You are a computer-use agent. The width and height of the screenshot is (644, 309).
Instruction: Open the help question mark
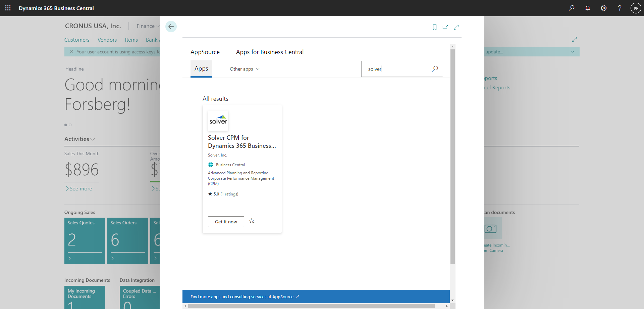[x=620, y=8]
